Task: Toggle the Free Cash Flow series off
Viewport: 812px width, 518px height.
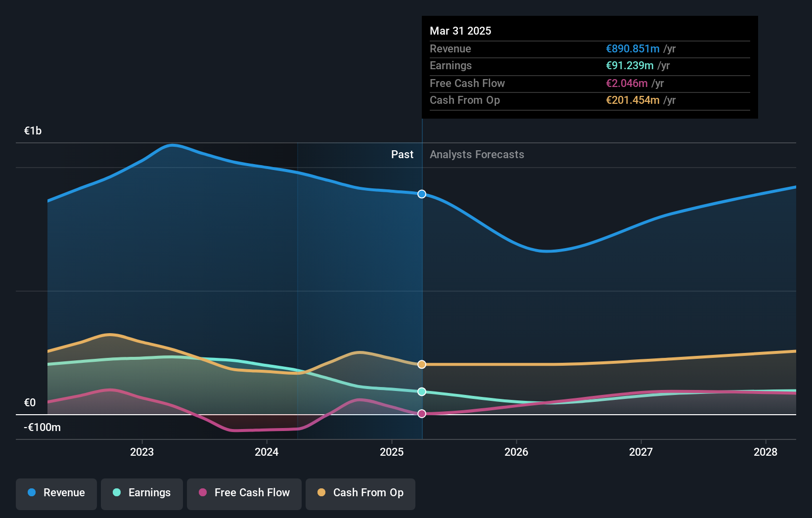Action: click(x=244, y=493)
